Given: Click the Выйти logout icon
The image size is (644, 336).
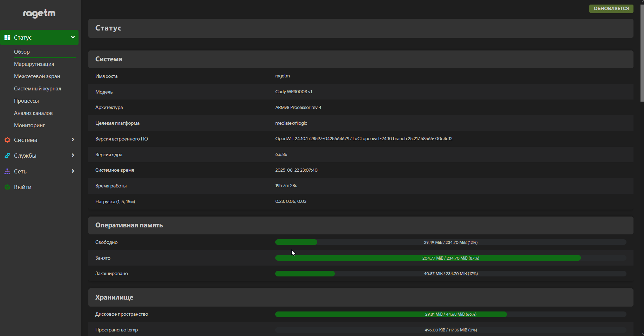Looking at the screenshot, I should [x=7, y=187].
